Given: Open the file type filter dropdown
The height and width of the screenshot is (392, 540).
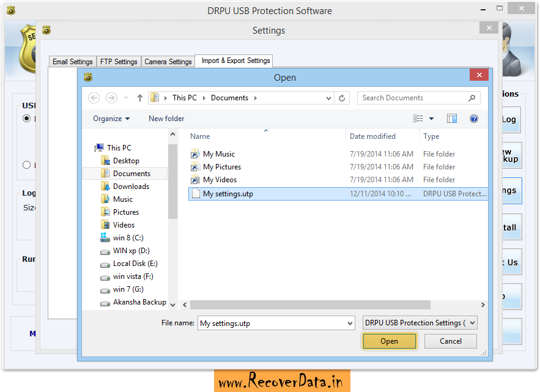Looking at the screenshot, I should click(x=420, y=323).
